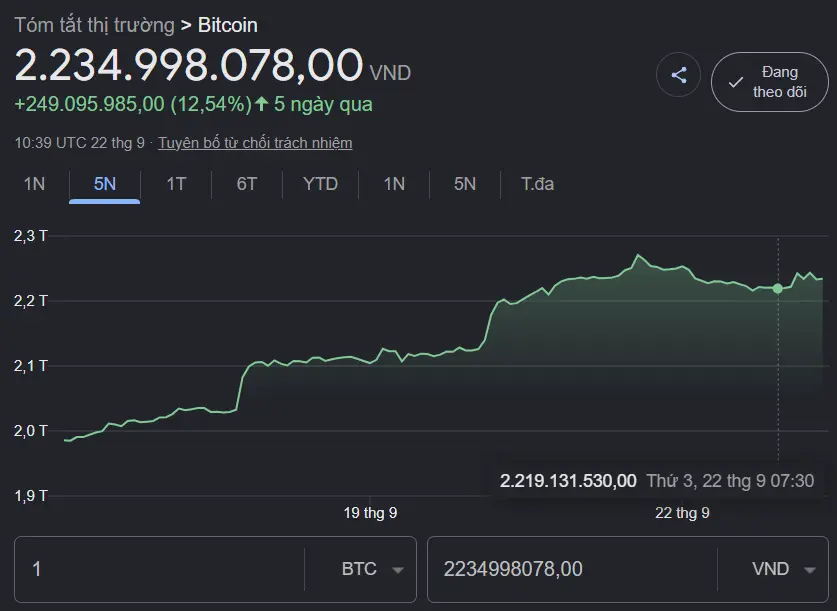Select the highlighted 5N five-day tab
This screenshot has width=837, height=611.
click(x=105, y=184)
